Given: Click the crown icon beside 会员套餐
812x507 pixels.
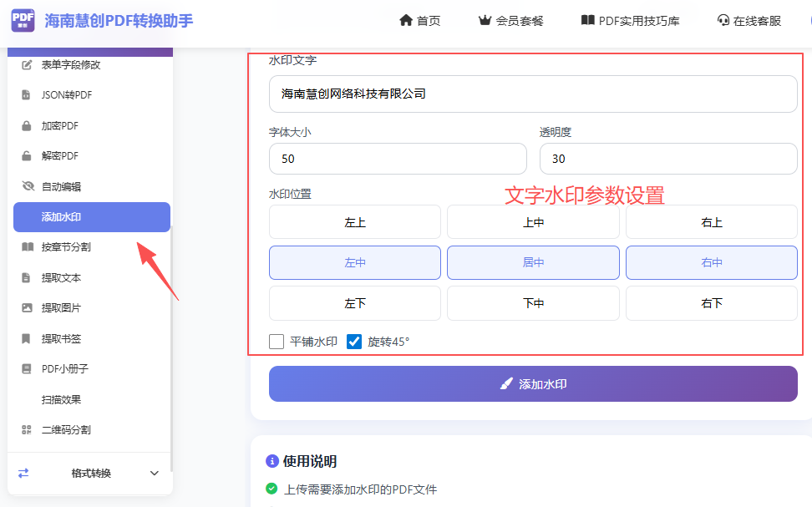Looking at the screenshot, I should click(x=485, y=20).
